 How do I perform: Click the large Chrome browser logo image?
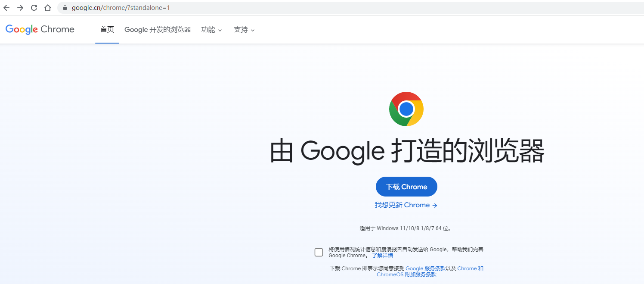pos(406,109)
